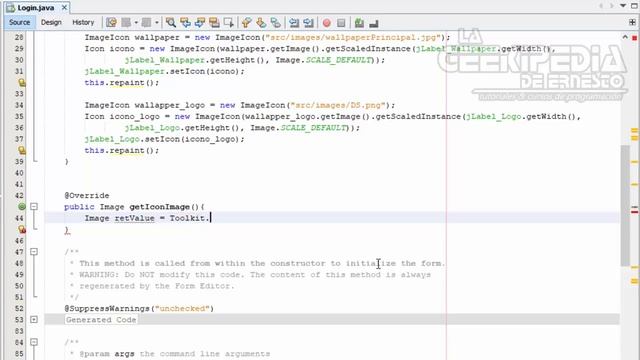This screenshot has height=360, width=640.
Task: Open the History view
Action: [x=83, y=22]
